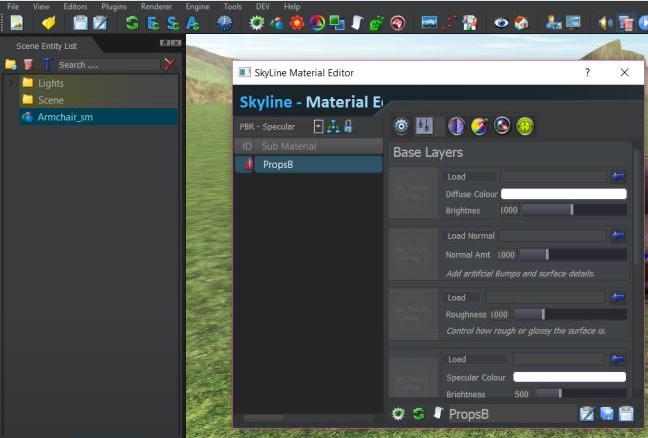The image size is (648, 438).
Task: Open the Renderer menu
Action: pyautogui.click(x=156, y=6)
